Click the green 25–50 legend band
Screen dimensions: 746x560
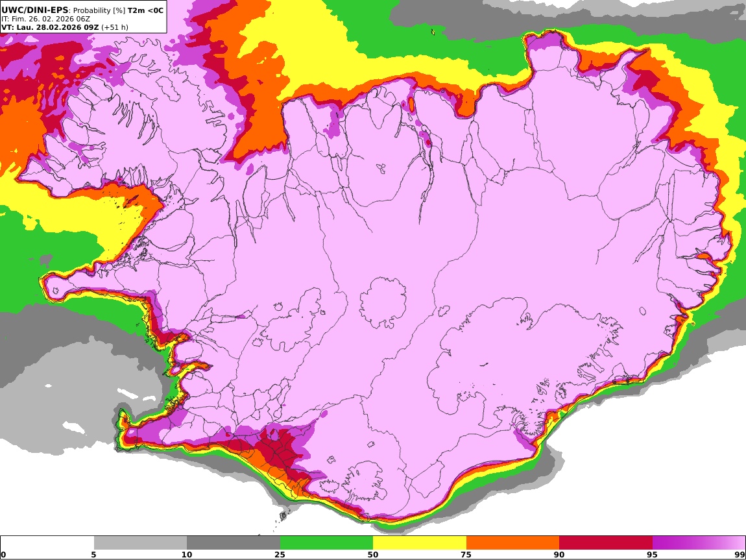[x=326, y=543]
